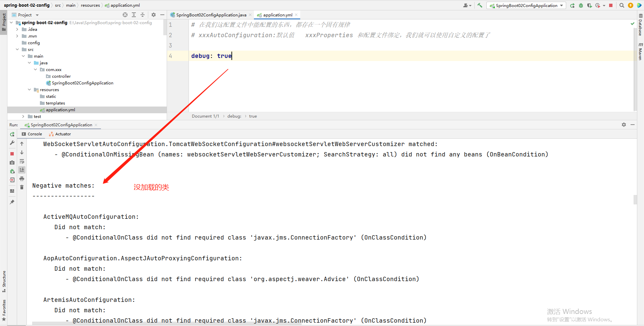Print console output with printer icon

pos(22,179)
